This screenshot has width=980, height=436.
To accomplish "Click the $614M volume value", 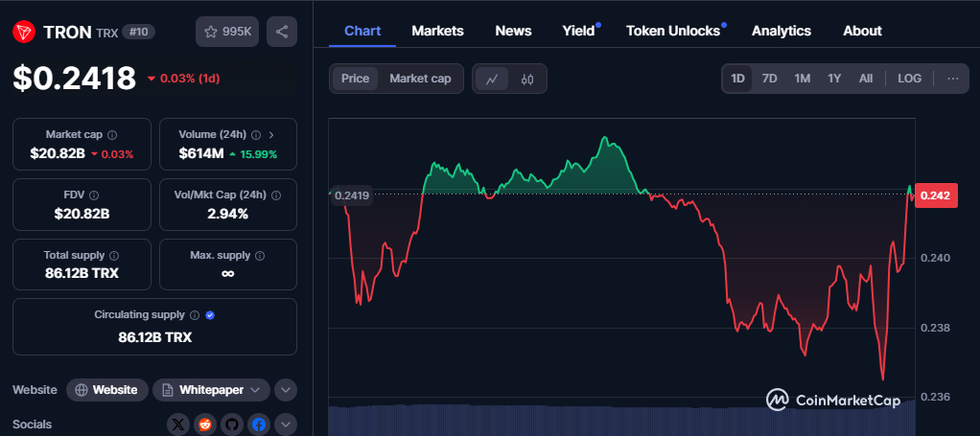I will (x=201, y=153).
